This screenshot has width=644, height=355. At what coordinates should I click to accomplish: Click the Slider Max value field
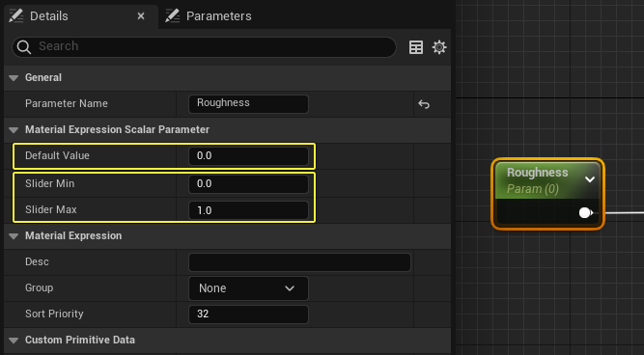pyautogui.click(x=248, y=210)
